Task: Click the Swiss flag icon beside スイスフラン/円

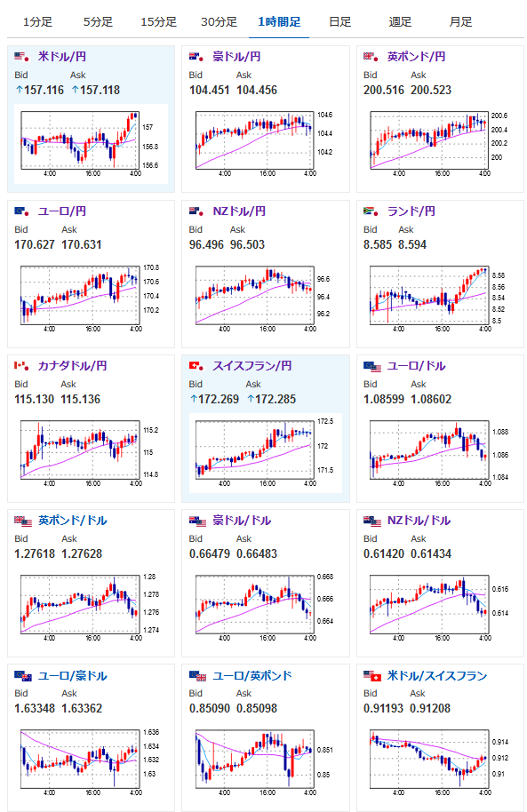Action: point(196,366)
